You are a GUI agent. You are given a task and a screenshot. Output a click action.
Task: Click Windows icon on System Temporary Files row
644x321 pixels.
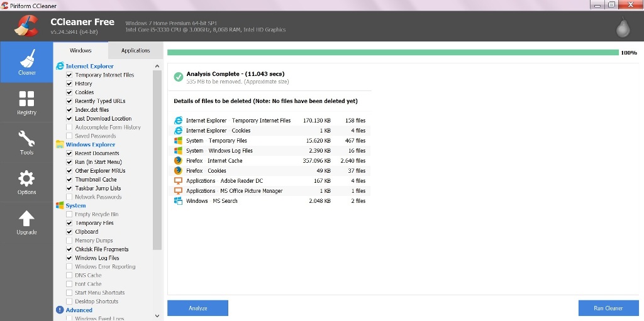click(x=178, y=141)
